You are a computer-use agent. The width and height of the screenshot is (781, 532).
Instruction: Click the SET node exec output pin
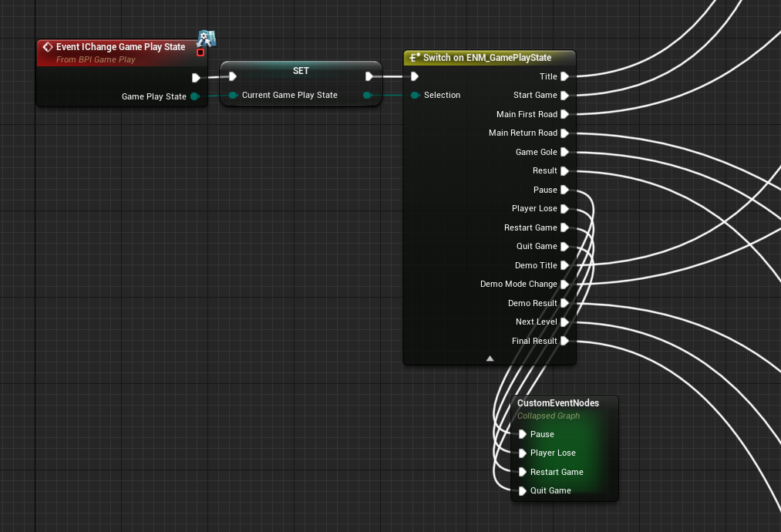(369, 76)
